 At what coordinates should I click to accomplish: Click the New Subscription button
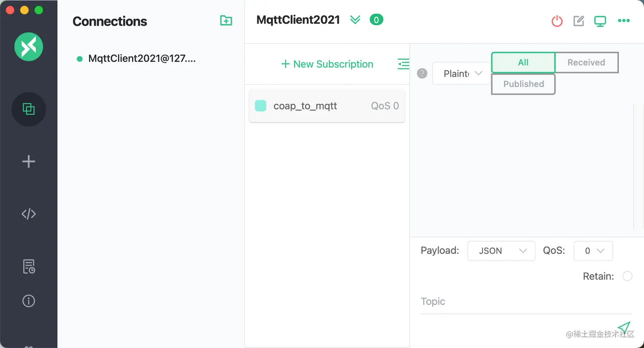327,64
